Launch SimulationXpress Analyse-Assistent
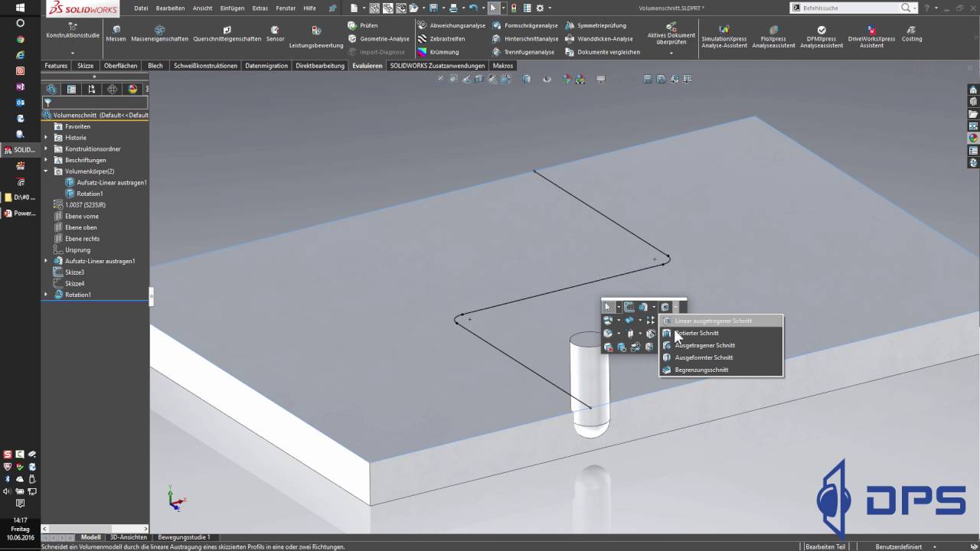This screenshot has width=980, height=551. [x=724, y=37]
